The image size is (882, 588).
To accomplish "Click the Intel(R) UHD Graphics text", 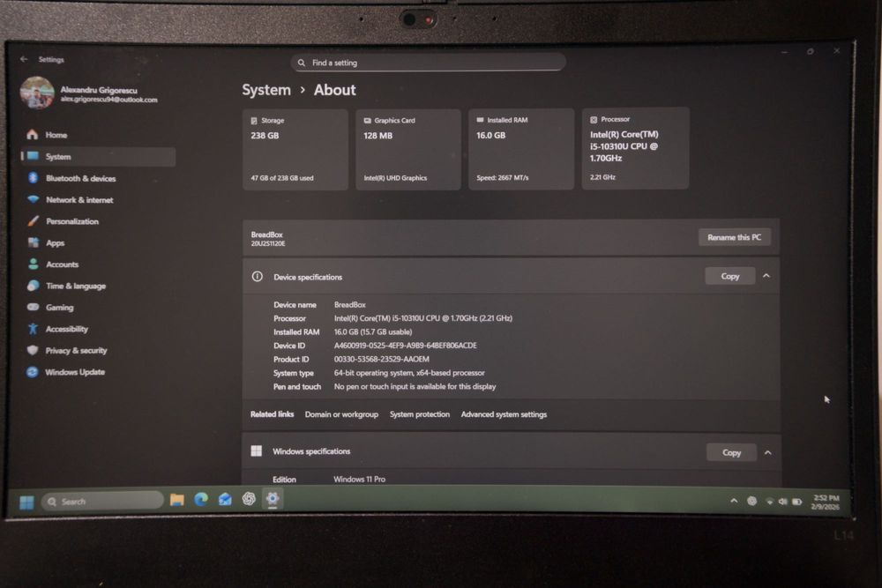I will (395, 178).
